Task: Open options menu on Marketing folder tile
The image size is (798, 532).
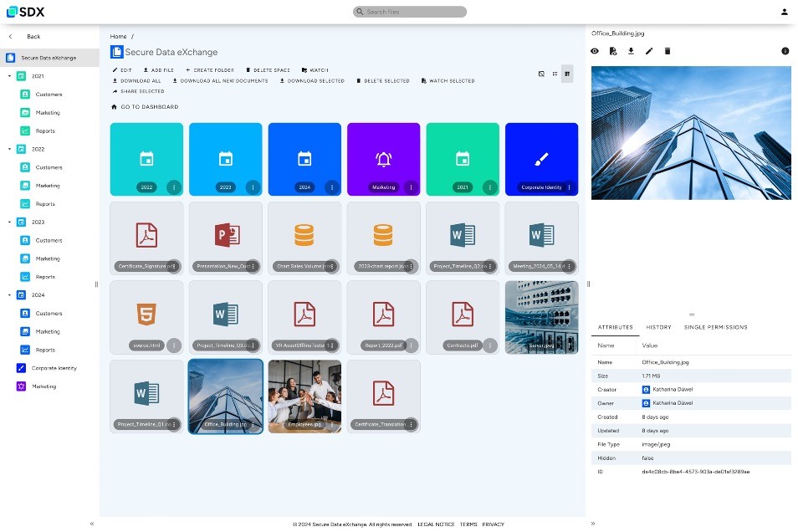Action: (412, 187)
